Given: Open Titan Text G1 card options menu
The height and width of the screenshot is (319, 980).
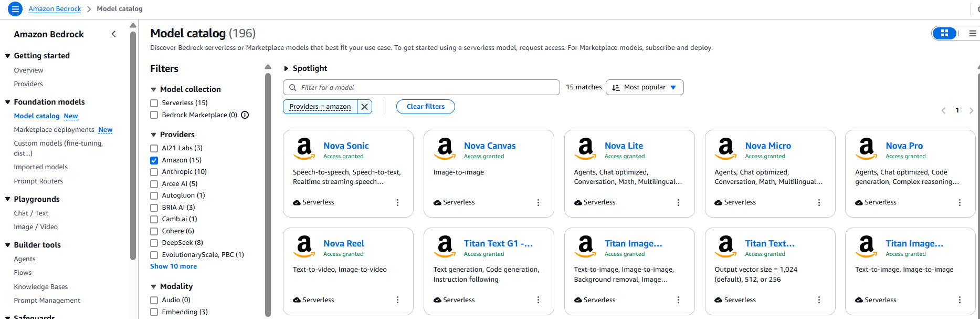Looking at the screenshot, I should 538,300.
